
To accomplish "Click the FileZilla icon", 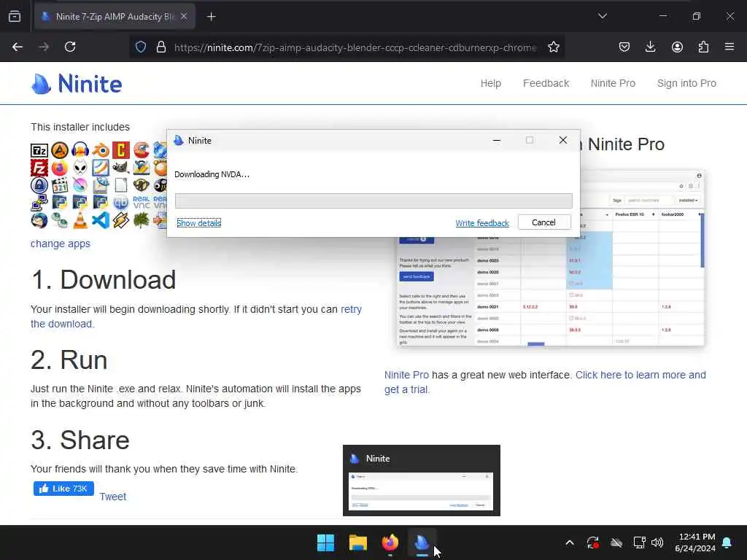I will 39,168.
